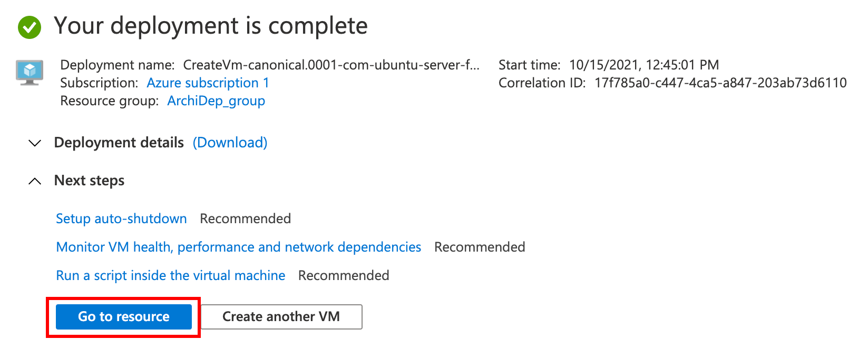Open the Azure subscription 1 link

click(x=208, y=83)
